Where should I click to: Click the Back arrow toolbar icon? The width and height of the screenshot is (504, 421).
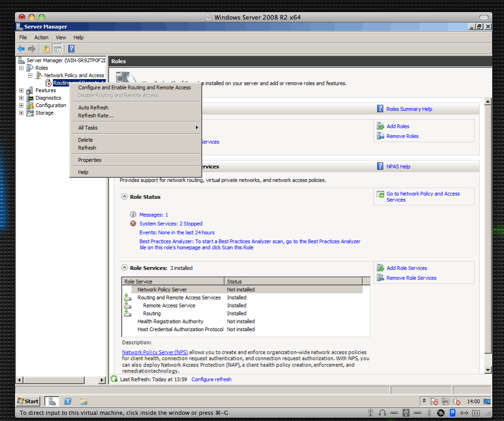pos(21,49)
